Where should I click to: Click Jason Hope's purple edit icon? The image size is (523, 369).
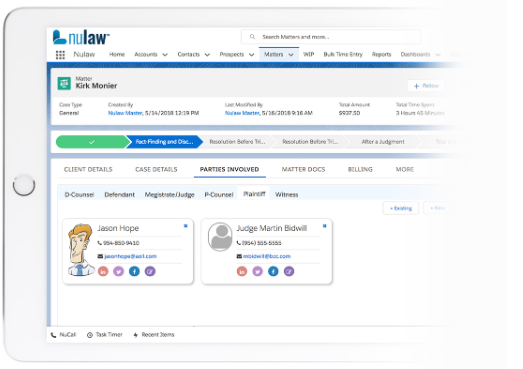[x=150, y=271]
